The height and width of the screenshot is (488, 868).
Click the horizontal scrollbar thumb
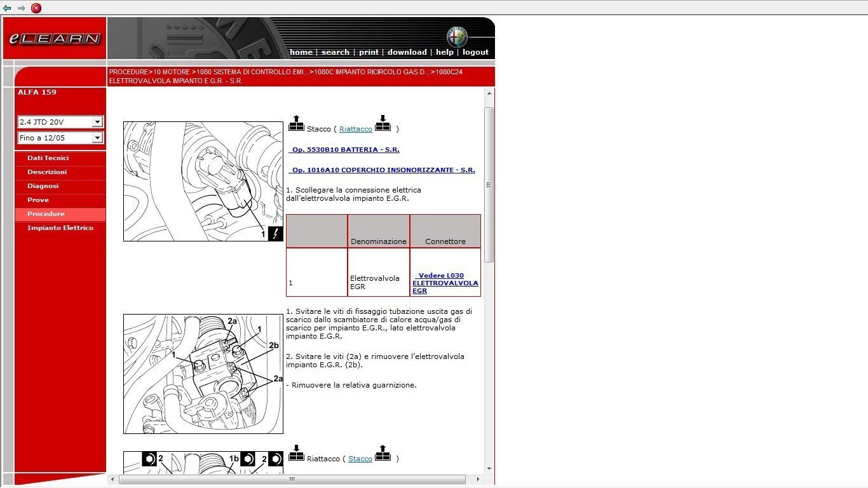[292, 480]
